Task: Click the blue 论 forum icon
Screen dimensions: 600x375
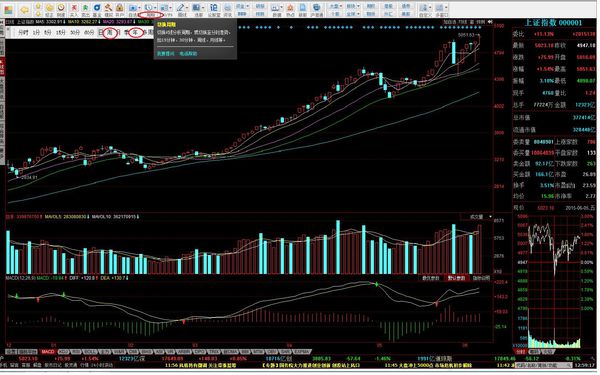Action: coord(214,8)
